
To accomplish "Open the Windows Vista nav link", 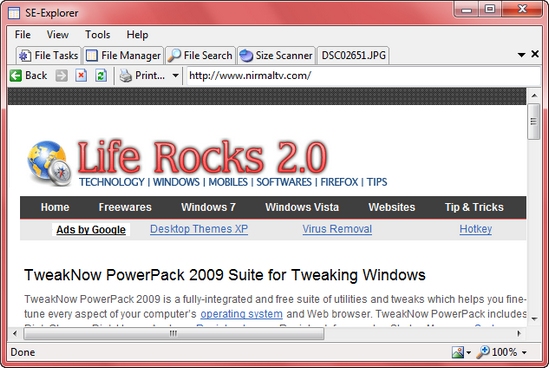I will click(302, 207).
